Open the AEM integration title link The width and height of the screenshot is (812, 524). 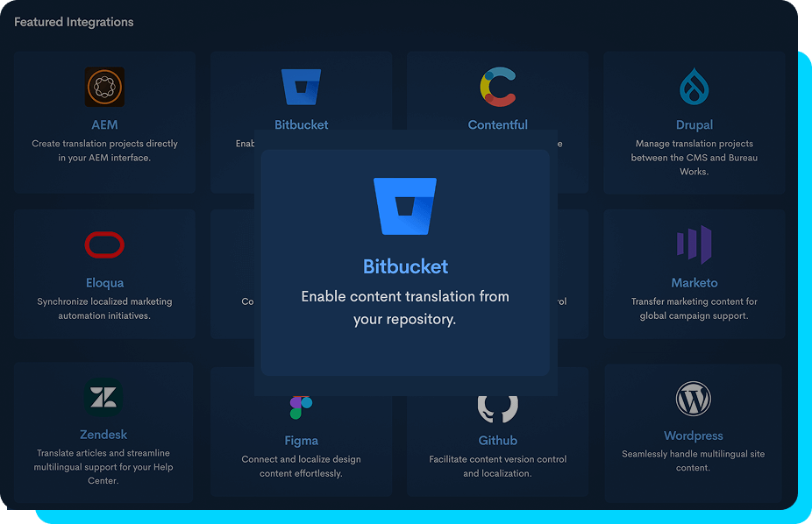click(x=104, y=124)
